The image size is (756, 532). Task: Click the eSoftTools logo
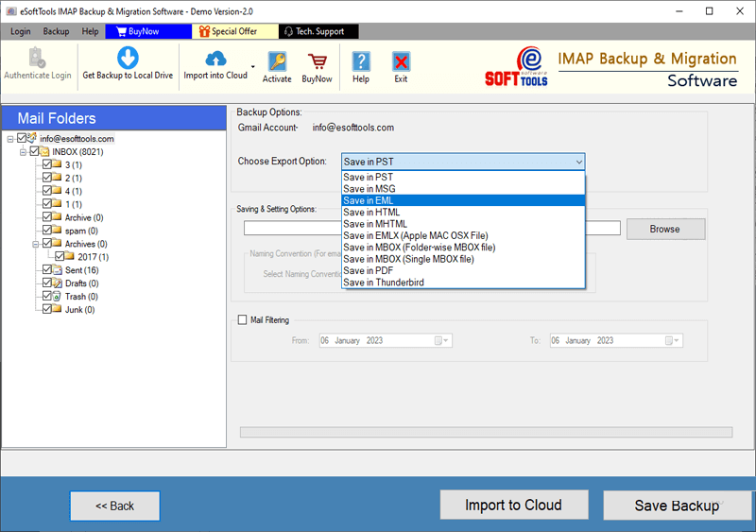pyautogui.click(x=516, y=67)
